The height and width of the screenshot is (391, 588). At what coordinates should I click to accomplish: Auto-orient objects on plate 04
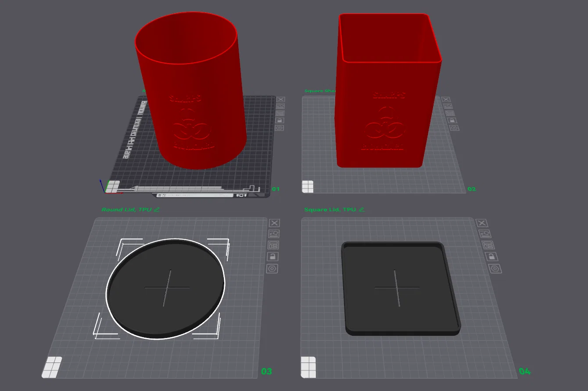pos(485,234)
